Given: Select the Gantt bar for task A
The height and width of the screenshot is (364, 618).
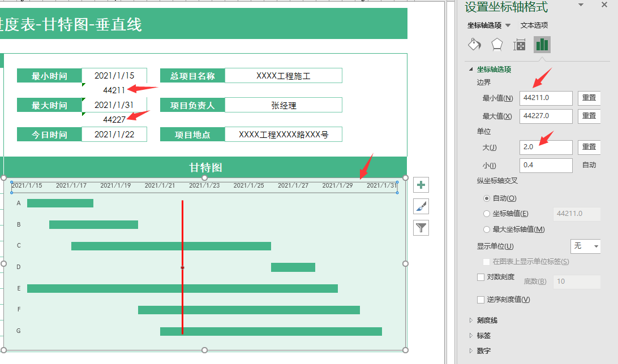Looking at the screenshot, I should 61,203.
